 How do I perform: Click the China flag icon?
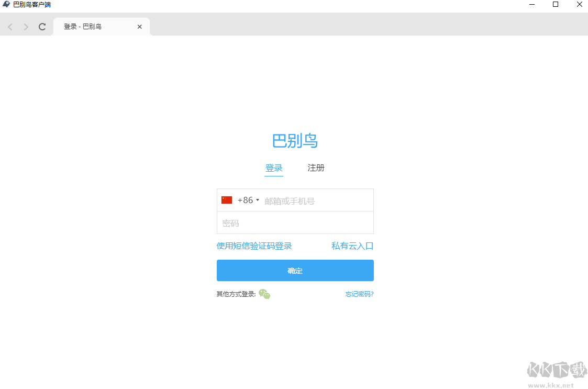click(x=227, y=199)
